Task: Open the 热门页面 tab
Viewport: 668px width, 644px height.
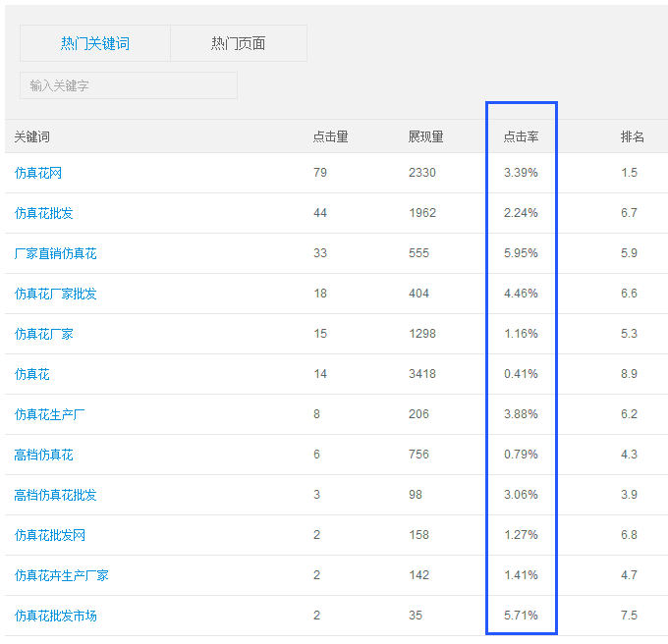Action: (239, 43)
